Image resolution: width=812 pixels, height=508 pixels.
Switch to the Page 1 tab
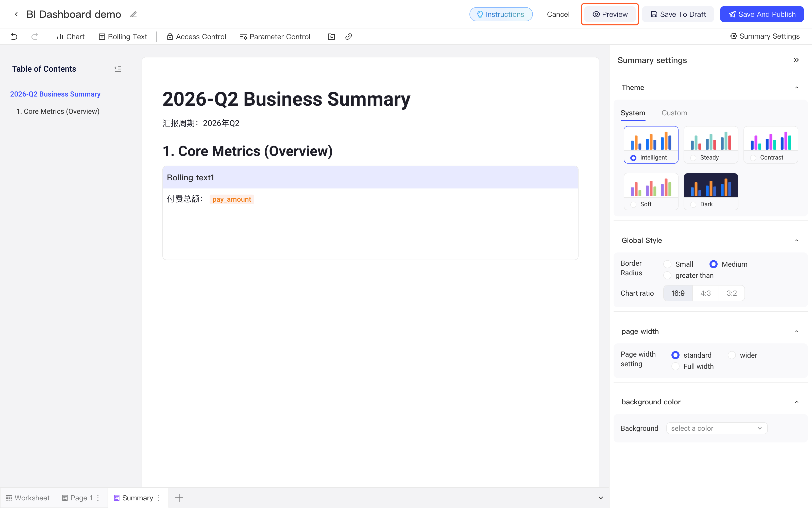81,498
